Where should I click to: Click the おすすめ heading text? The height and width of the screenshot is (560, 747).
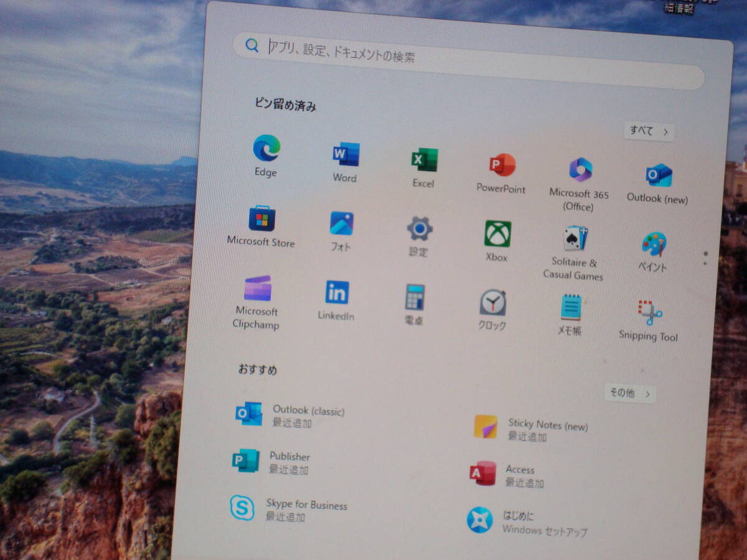(257, 369)
